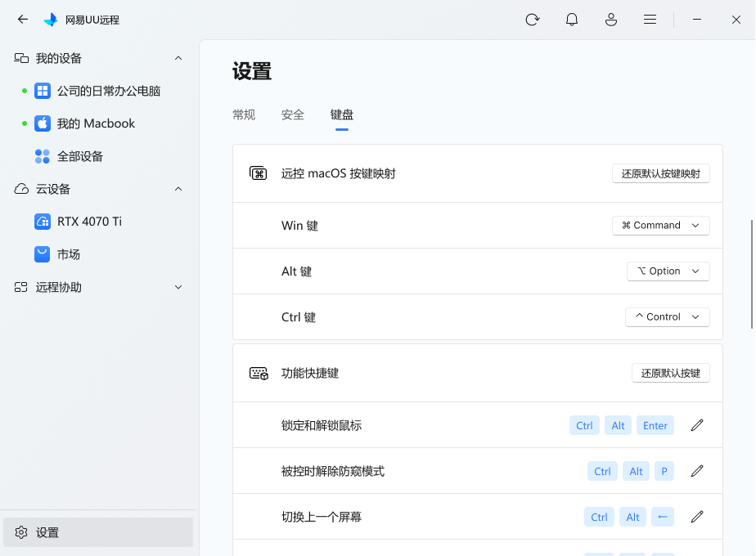The width and height of the screenshot is (756, 556).
Task: Switch to the 安全 tab
Action: click(x=293, y=114)
